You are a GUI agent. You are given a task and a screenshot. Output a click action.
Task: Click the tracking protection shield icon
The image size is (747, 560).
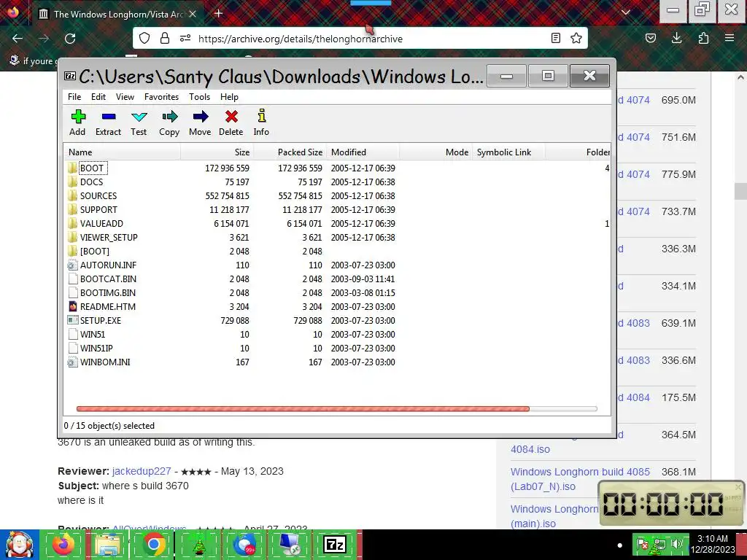tap(144, 39)
